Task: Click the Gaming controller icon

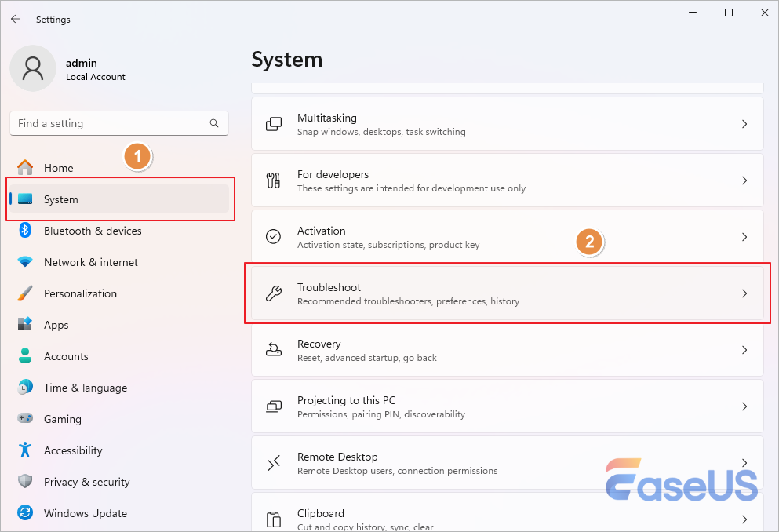Action: point(25,419)
